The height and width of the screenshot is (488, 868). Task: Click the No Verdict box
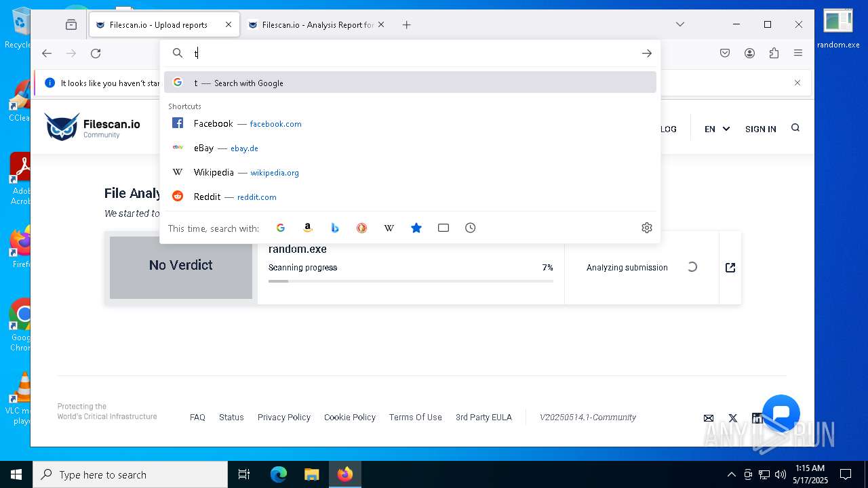pos(181,267)
